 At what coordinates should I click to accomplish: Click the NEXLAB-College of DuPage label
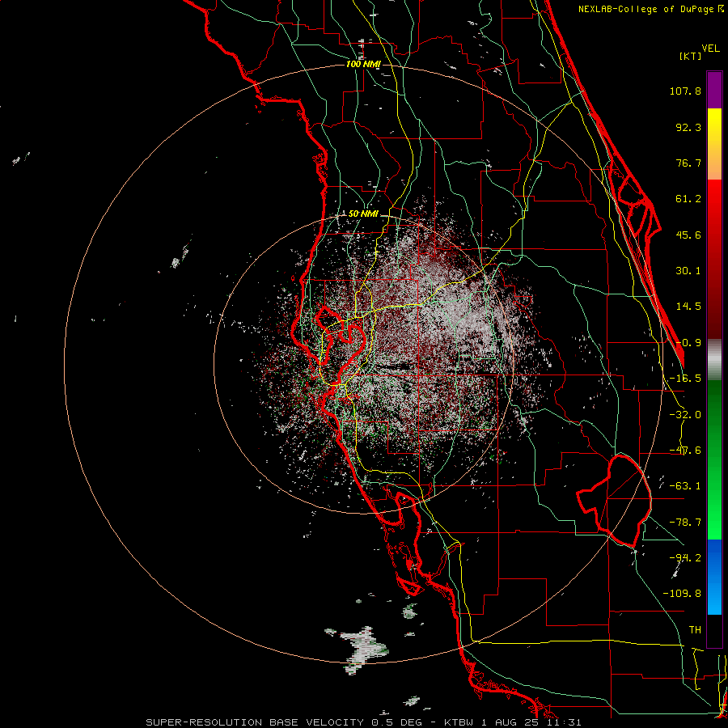tap(650, 9)
